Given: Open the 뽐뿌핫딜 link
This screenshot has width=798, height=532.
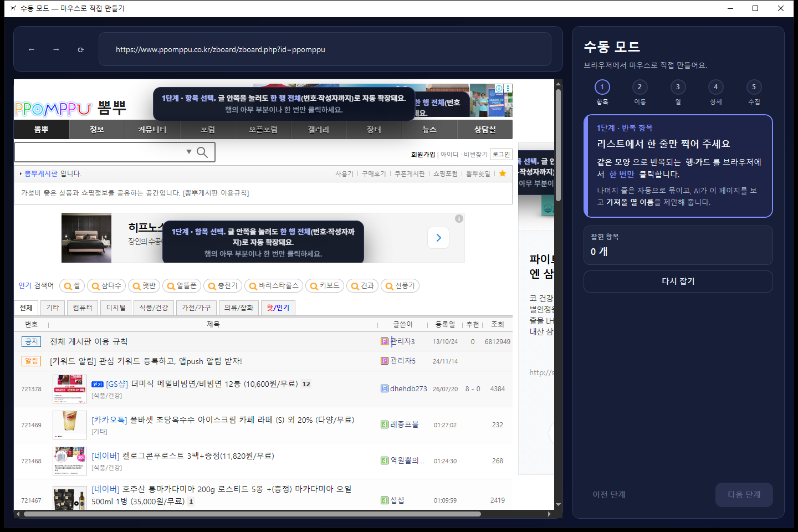Looking at the screenshot, I should click(x=478, y=174).
